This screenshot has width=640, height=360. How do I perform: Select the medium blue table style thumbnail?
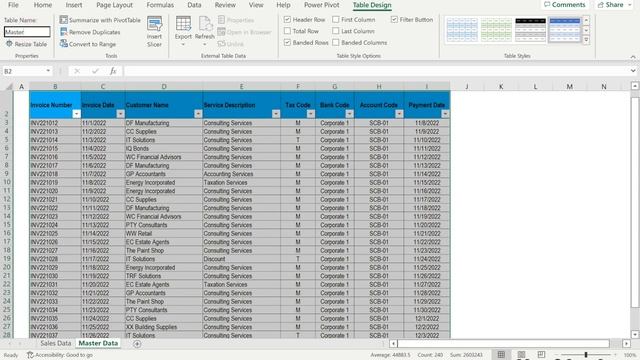tap(564, 29)
